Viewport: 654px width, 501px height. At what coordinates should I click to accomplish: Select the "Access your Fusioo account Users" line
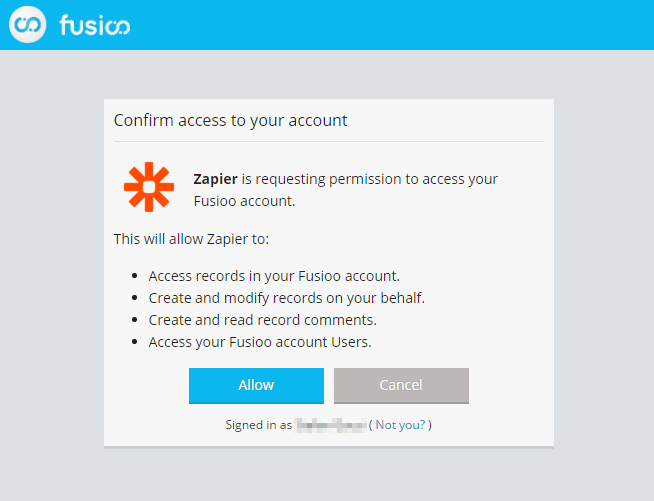tap(260, 342)
